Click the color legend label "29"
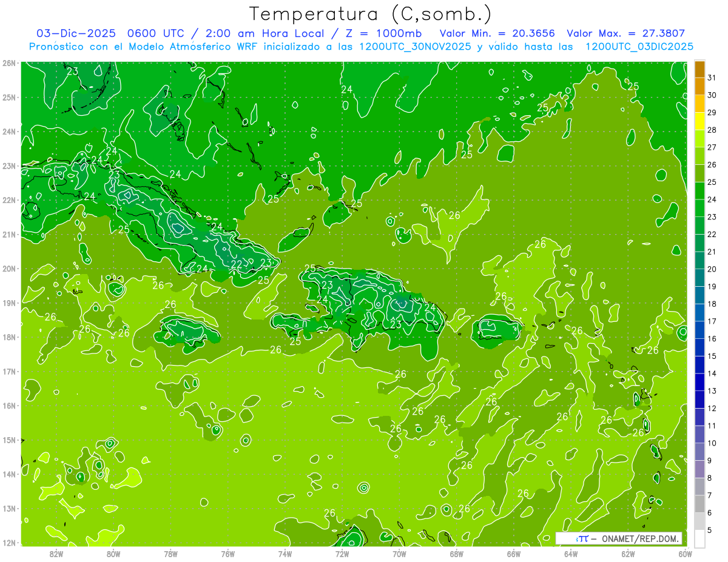The width and height of the screenshot is (728, 562). (x=712, y=112)
